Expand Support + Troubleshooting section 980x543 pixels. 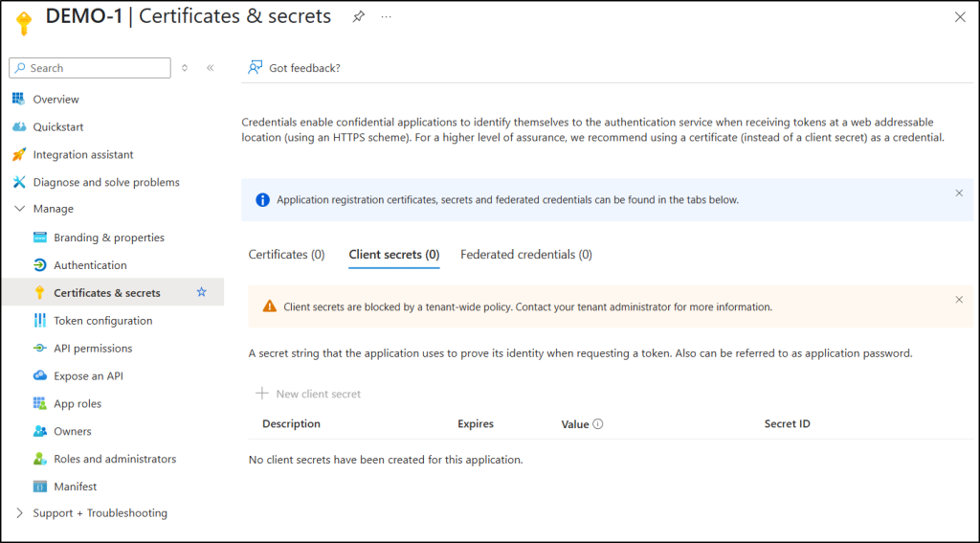(x=19, y=513)
